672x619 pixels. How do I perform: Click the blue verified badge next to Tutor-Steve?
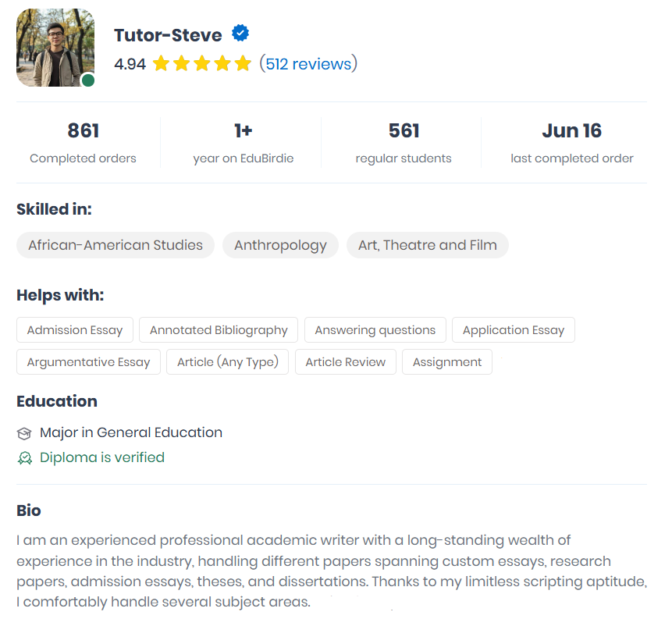(x=240, y=33)
